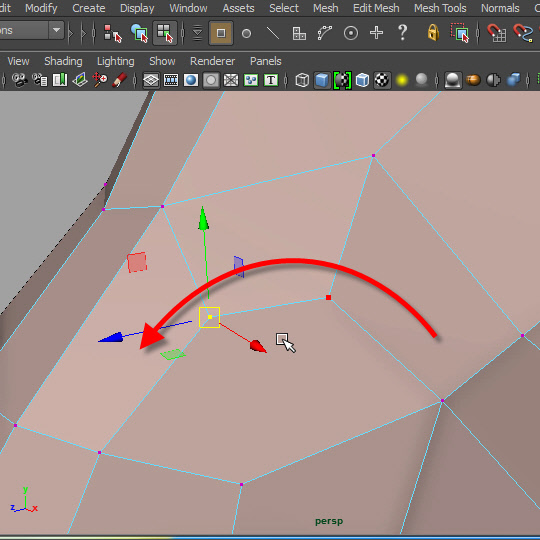Image resolution: width=540 pixels, height=540 pixels.
Task: Select the red highlighted vertex
Action: (329, 297)
